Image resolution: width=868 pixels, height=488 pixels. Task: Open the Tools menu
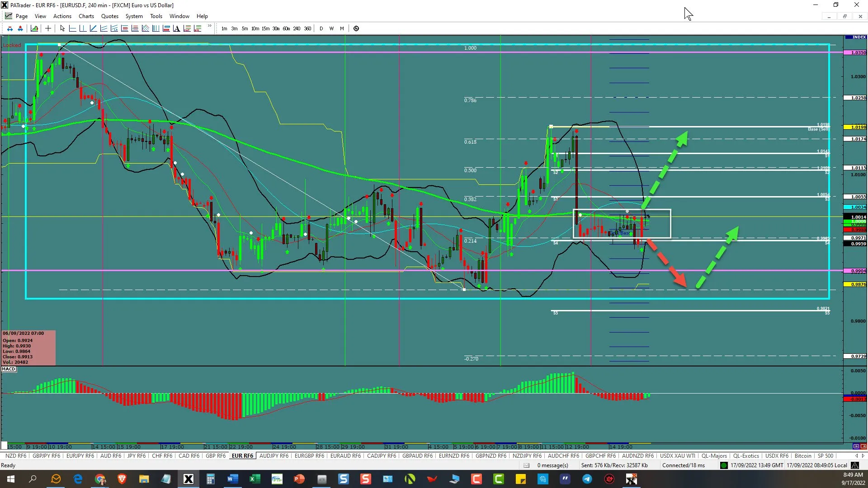156,16
